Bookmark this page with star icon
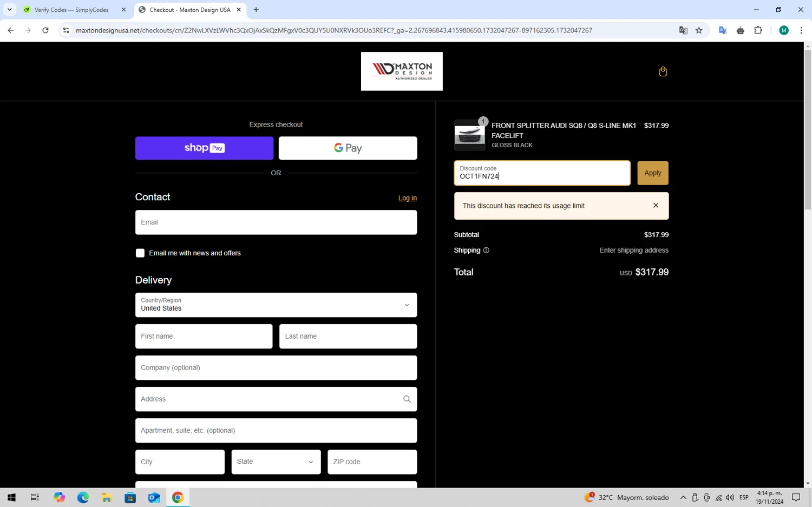812x507 pixels. pos(699,30)
